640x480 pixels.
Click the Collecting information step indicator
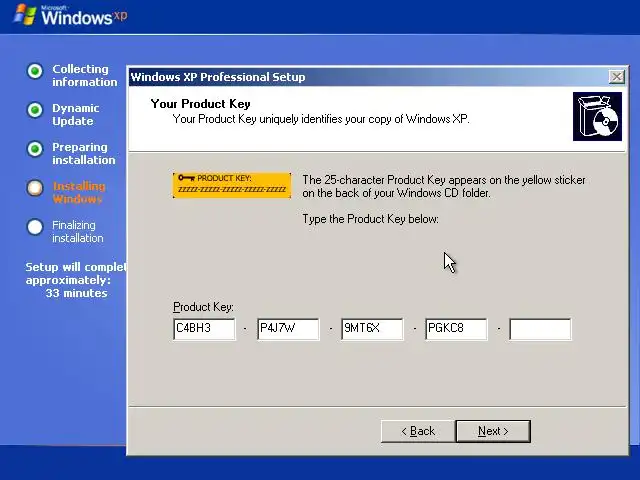35,71
